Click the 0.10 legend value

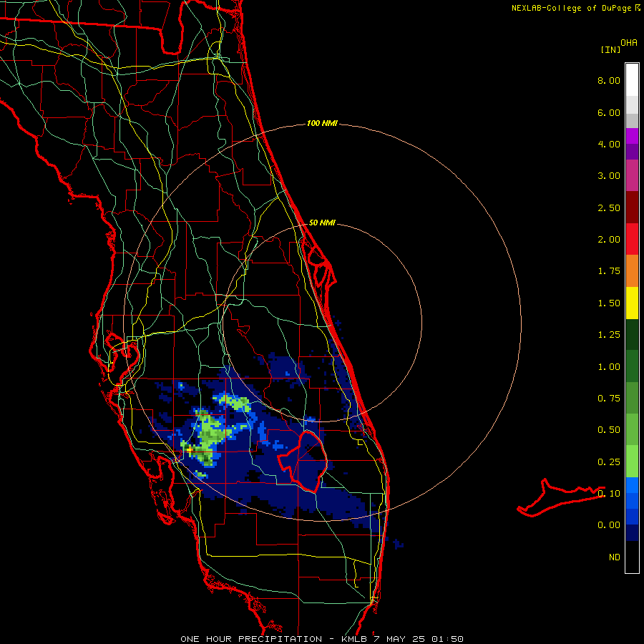click(x=609, y=493)
